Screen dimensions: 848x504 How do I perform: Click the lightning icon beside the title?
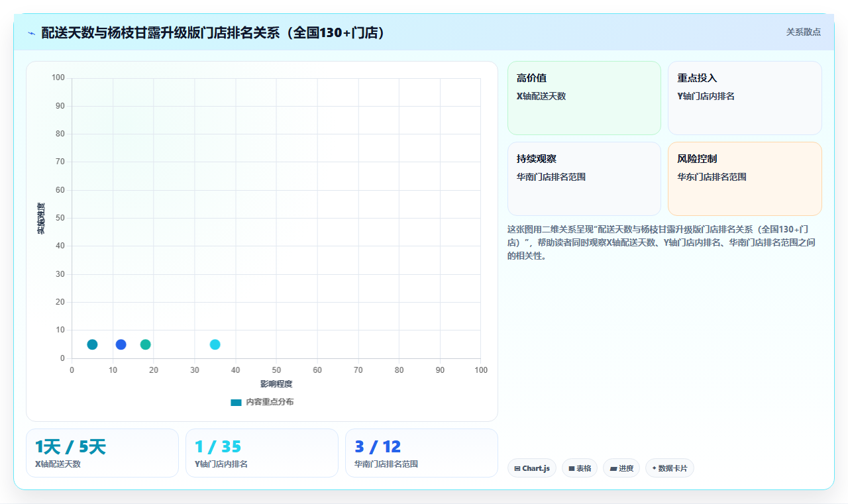[x=31, y=33]
